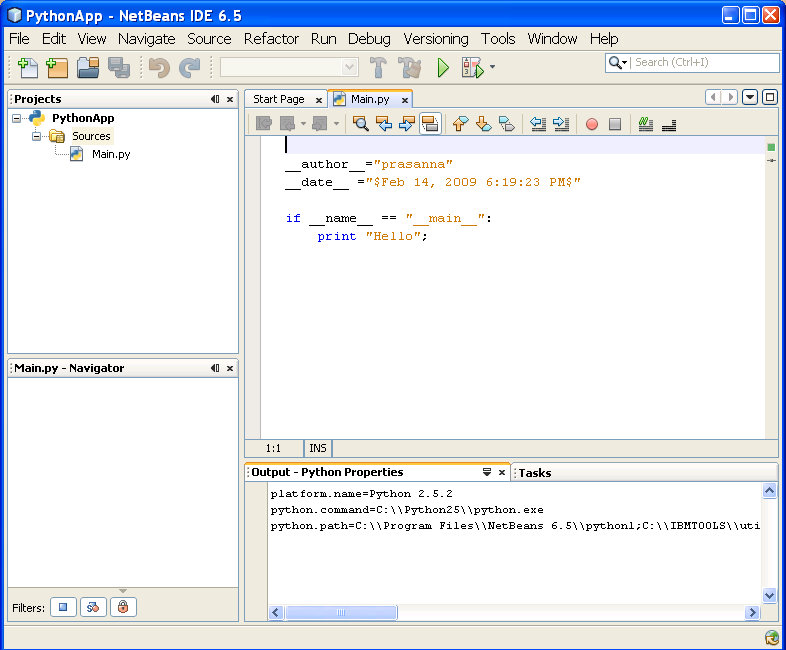
Task: Click the Save All toolbar icon
Action: tap(119, 68)
